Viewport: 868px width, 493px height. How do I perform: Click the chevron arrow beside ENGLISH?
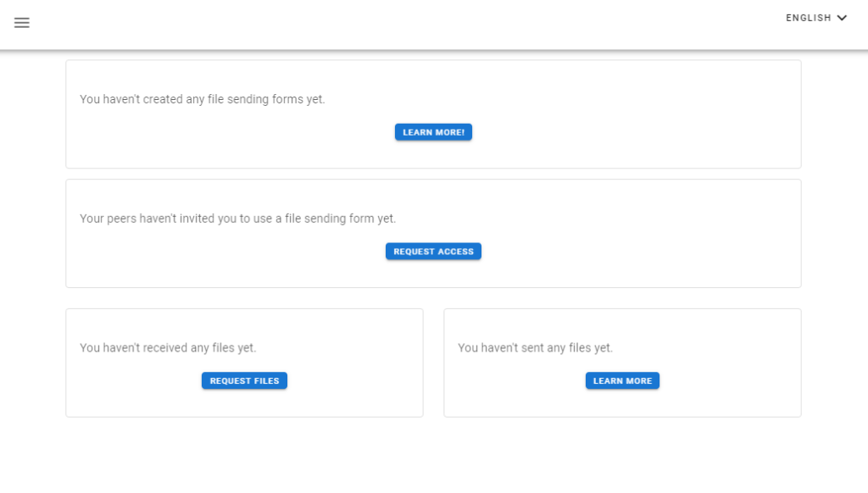tap(842, 18)
